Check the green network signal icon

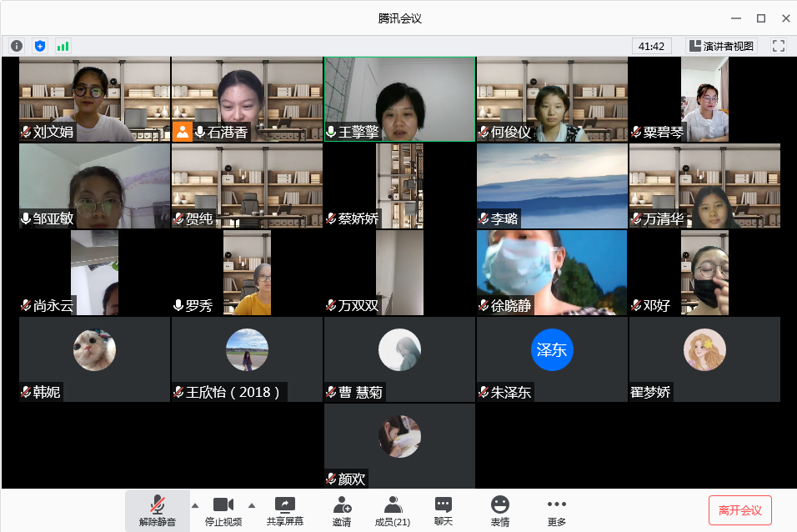(x=63, y=46)
